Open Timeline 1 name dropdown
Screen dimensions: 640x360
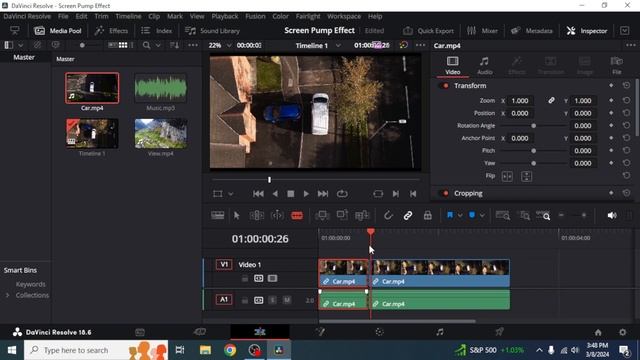tap(338, 45)
